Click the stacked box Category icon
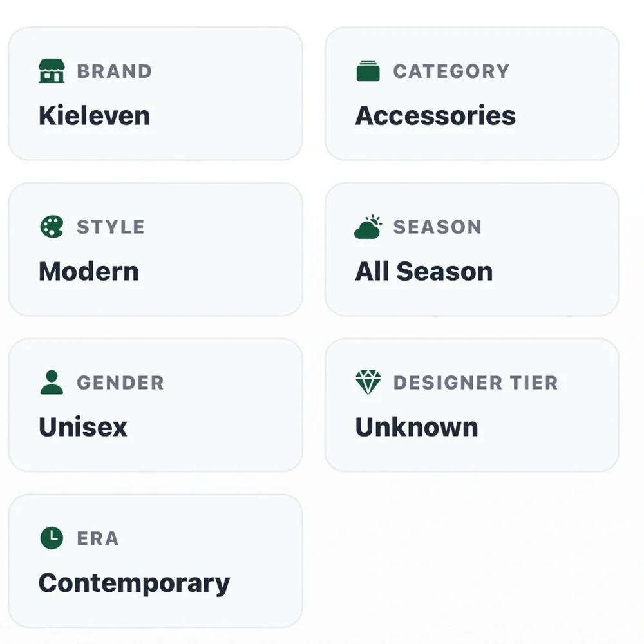The height and width of the screenshot is (644, 644). click(368, 71)
